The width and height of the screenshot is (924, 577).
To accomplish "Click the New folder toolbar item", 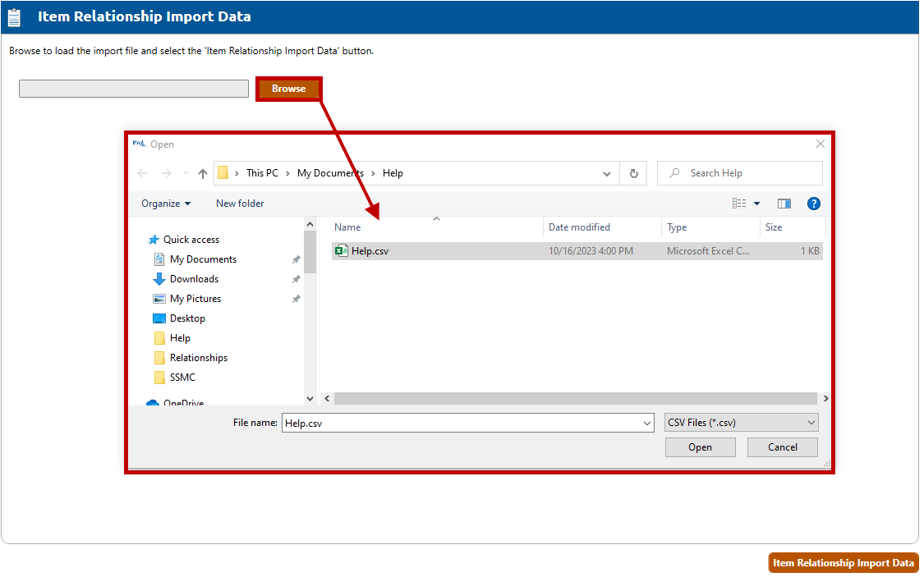I will [240, 204].
